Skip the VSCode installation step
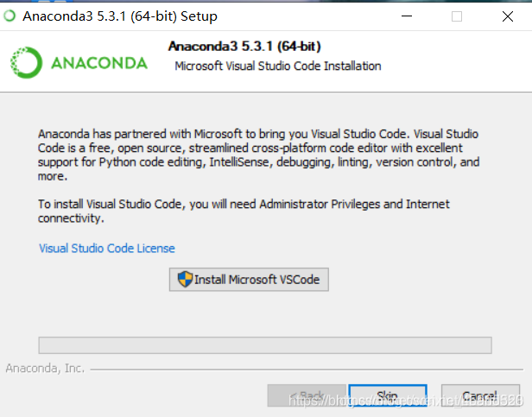This screenshot has height=417, width=532. [388, 395]
